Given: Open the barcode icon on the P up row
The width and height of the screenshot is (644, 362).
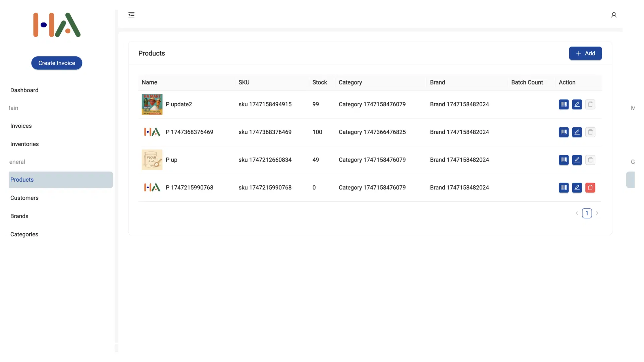Looking at the screenshot, I should 563,160.
